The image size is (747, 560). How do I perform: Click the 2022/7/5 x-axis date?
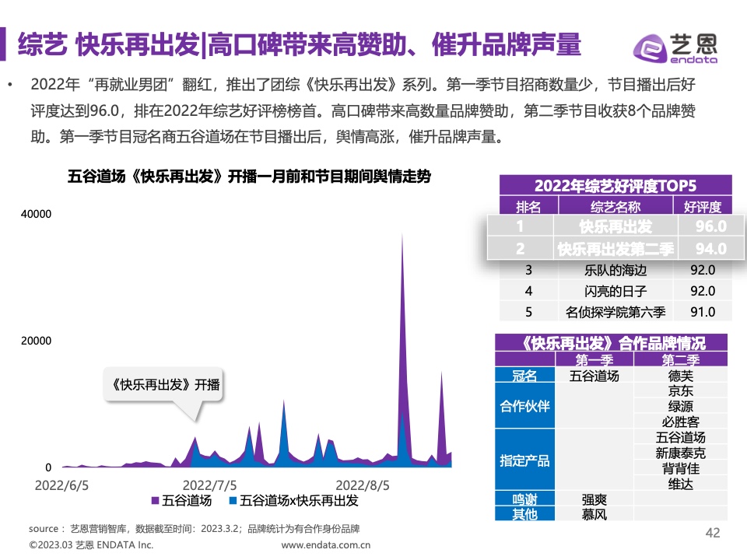209,485
